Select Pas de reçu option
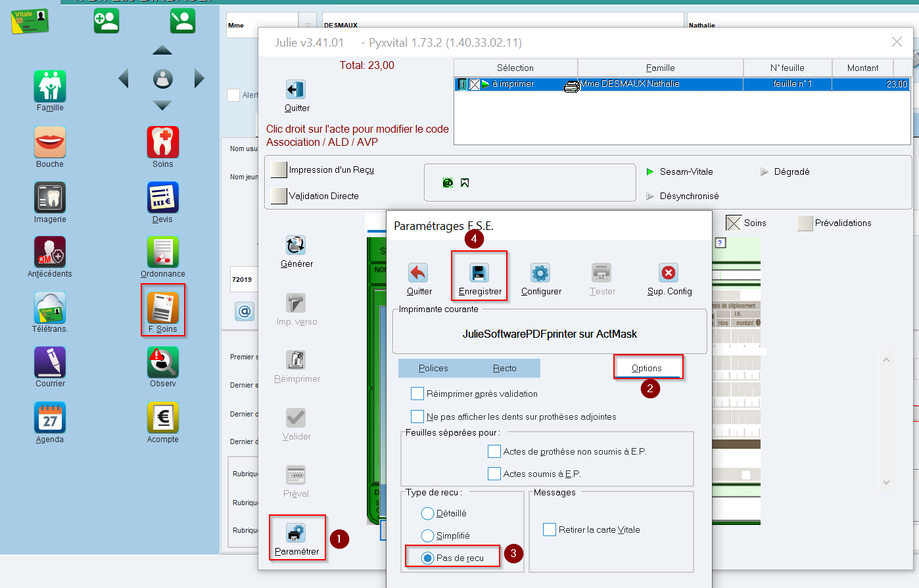Viewport: 919px width, 588px height. coord(428,558)
